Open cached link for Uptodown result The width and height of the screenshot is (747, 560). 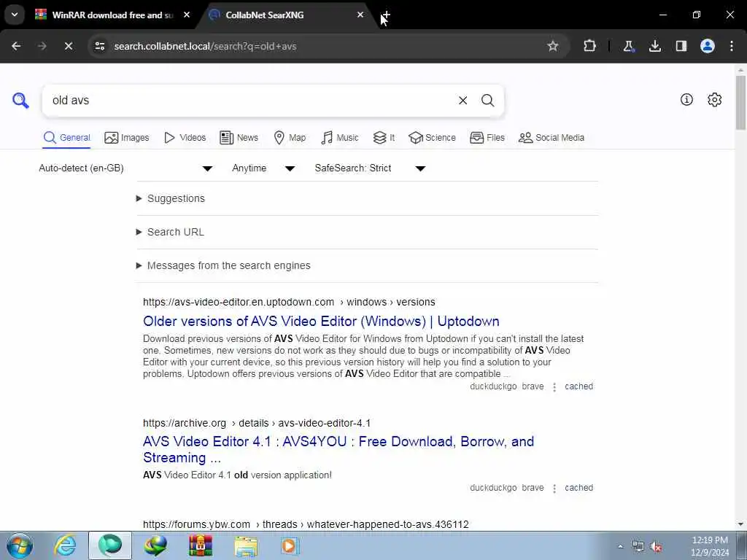click(578, 386)
